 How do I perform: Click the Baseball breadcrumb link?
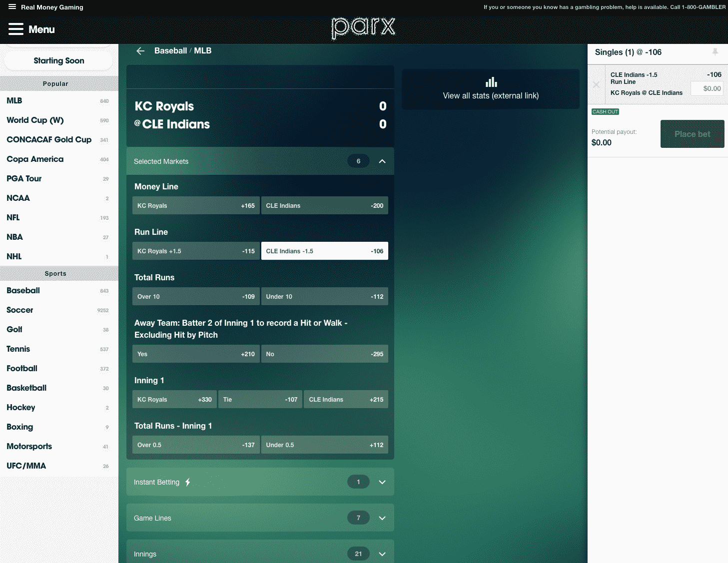click(170, 51)
